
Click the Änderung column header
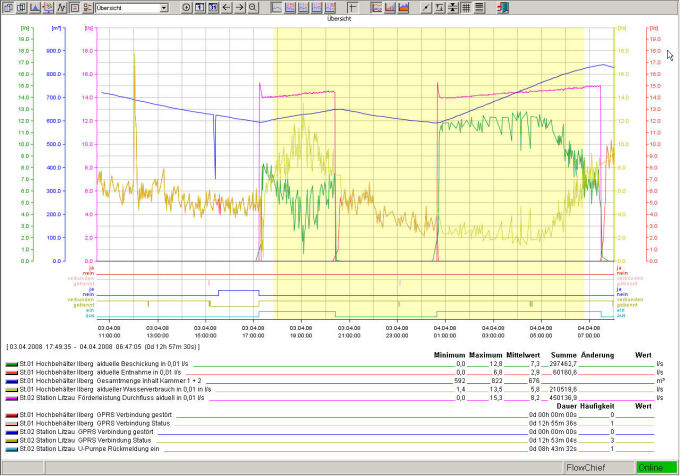(598, 355)
